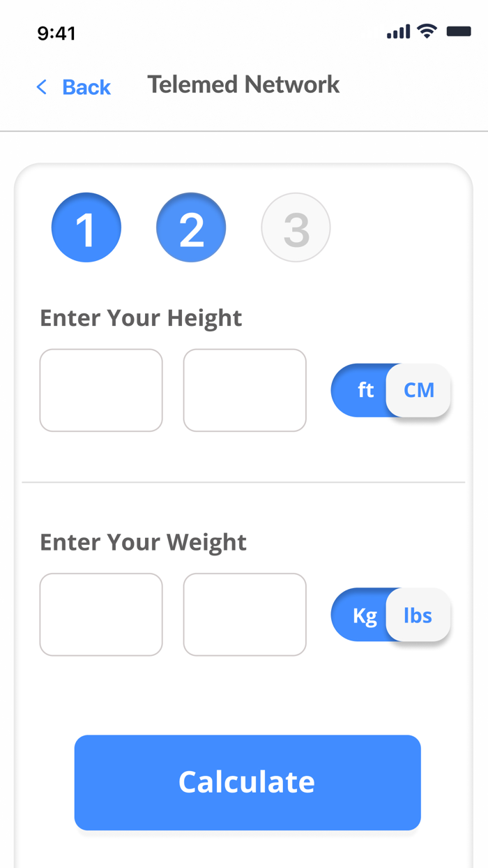Screen dimensions: 488x868
Task: Toggle the weight unit switch
Action: pos(390,615)
